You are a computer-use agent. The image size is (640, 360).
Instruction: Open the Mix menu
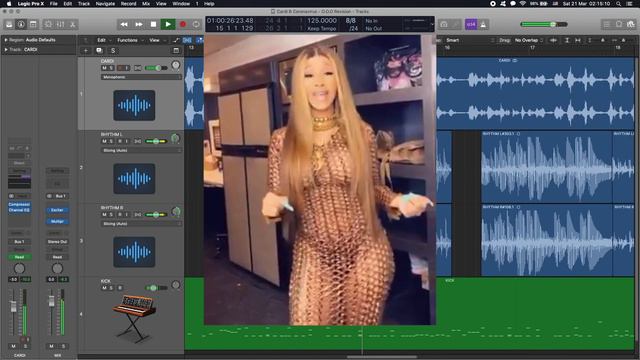coord(146,4)
